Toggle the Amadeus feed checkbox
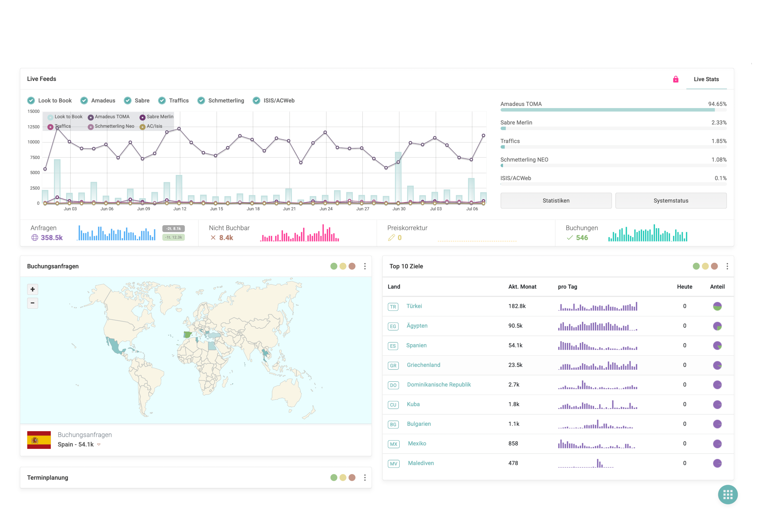This screenshot has width=758, height=532. click(x=84, y=100)
